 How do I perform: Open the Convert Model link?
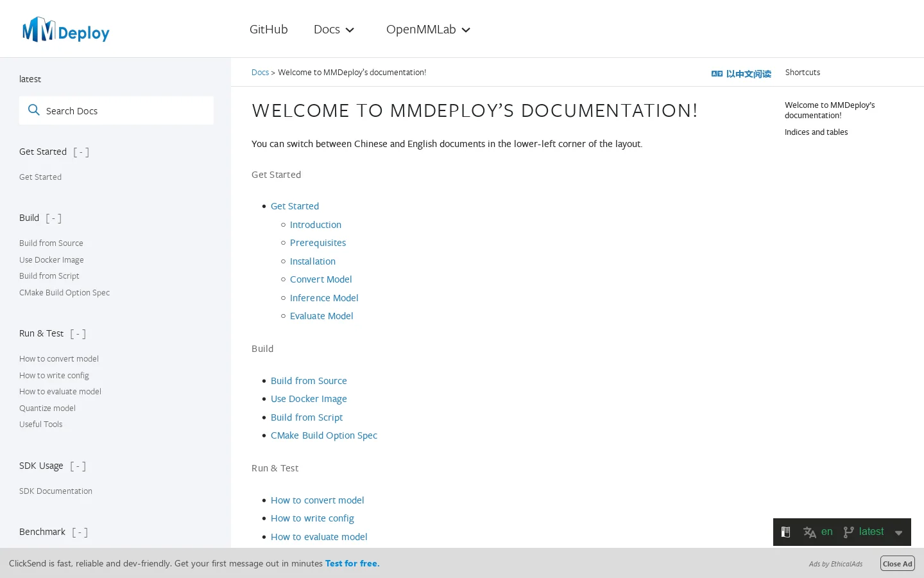click(x=321, y=279)
